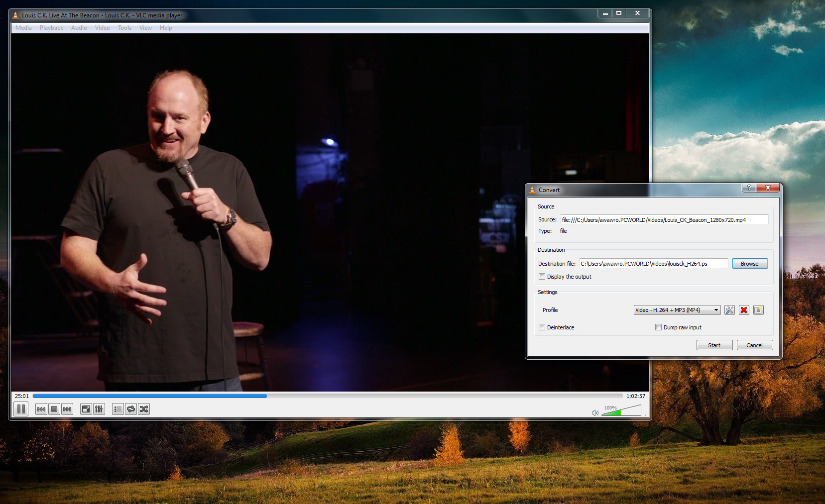Enable shuffle random playback

(144, 409)
